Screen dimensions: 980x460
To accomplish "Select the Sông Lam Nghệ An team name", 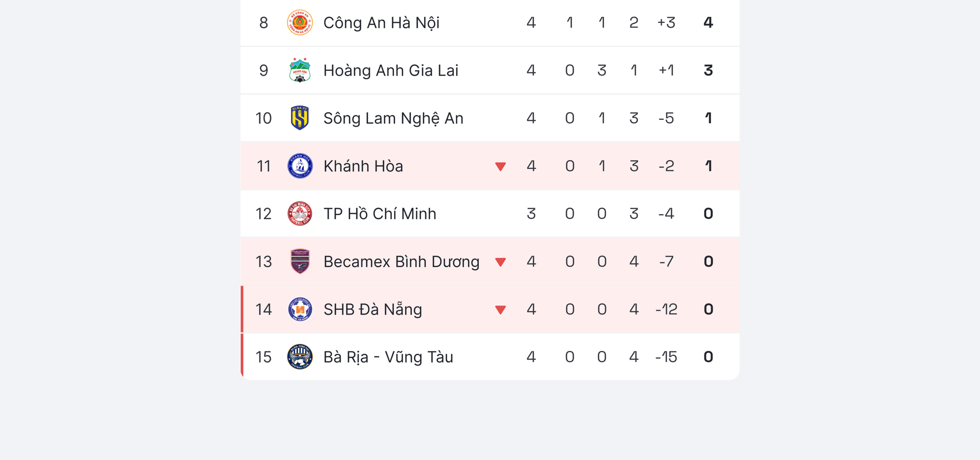I will pos(393,118).
